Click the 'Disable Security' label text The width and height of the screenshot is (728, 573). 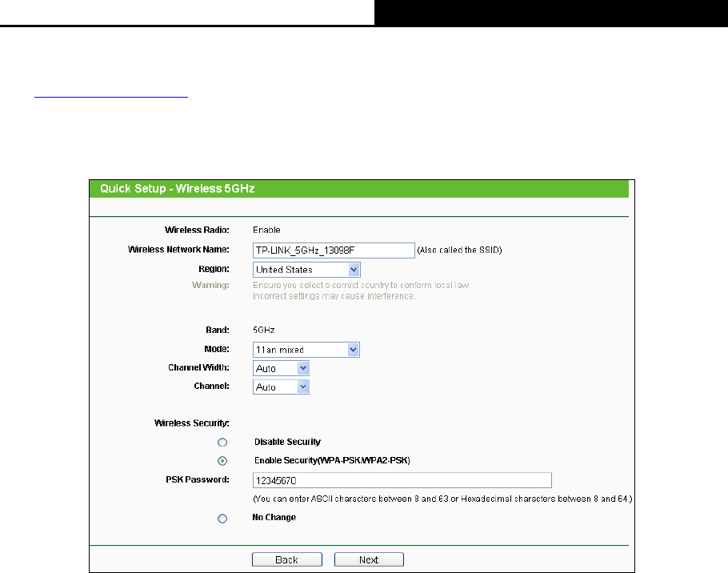[x=287, y=442]
